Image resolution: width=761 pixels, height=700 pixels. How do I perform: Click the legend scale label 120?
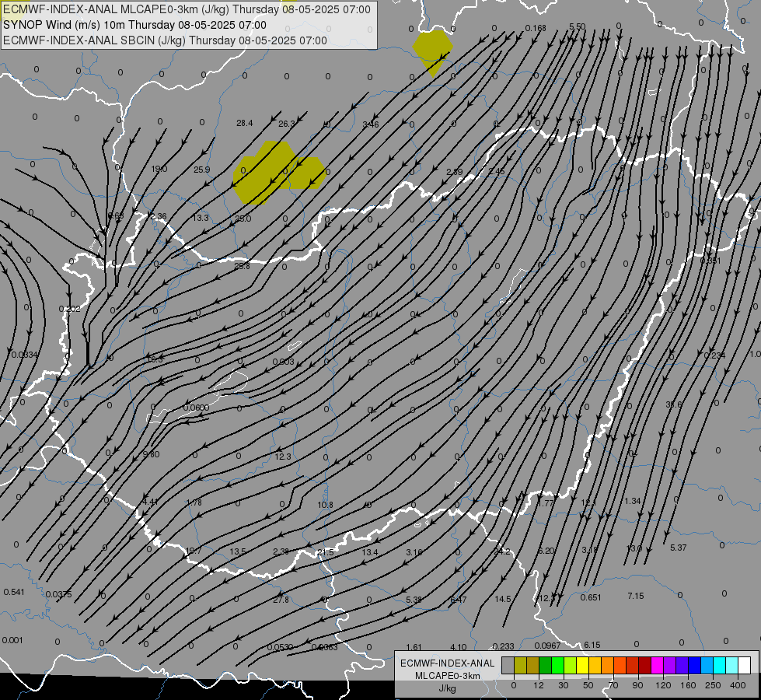coord(663,685)
